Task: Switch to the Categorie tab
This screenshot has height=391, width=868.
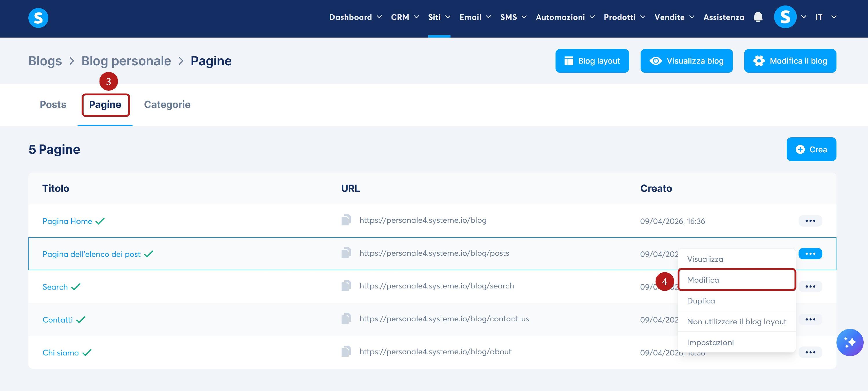Action: pyautogui.click(x=167, y=104)
